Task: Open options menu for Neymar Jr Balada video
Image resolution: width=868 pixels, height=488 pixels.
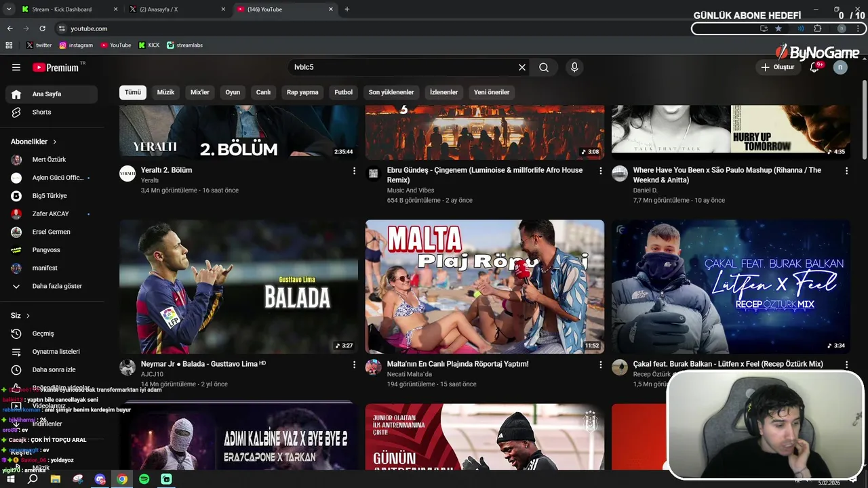Action: [354, 365]
